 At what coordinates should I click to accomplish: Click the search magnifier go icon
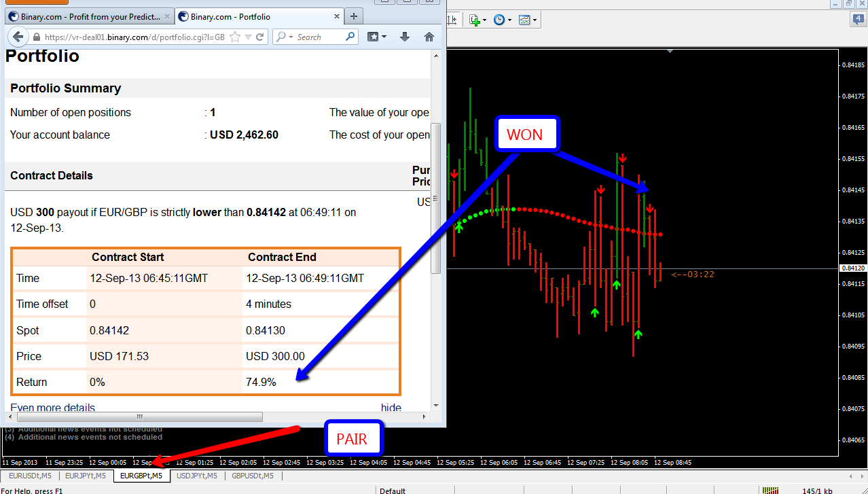(x=350, y=37)
